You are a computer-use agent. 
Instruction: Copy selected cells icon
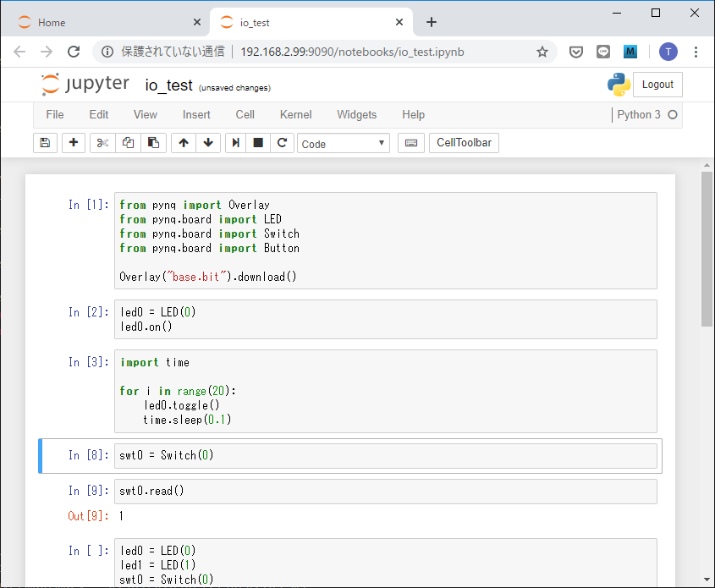128,143
